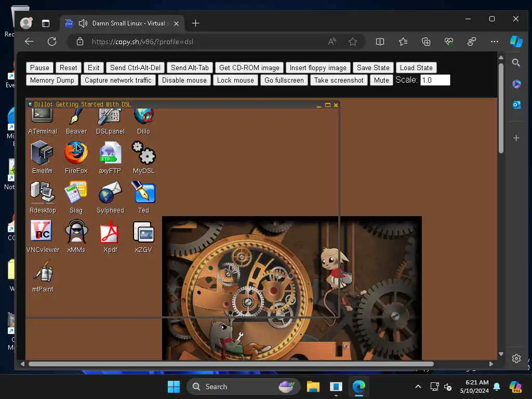Click the horizontal page scrollbar

(x=231, y=364)
